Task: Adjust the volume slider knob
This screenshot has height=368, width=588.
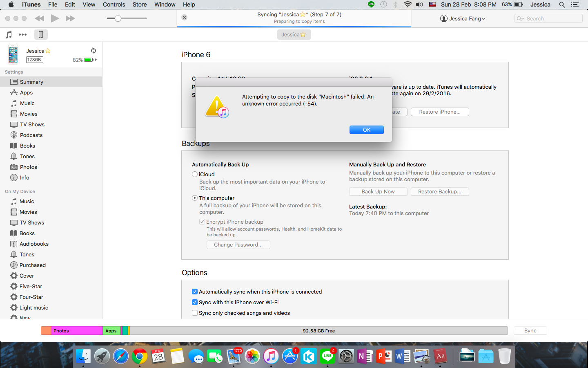Action: click(118, 18)
